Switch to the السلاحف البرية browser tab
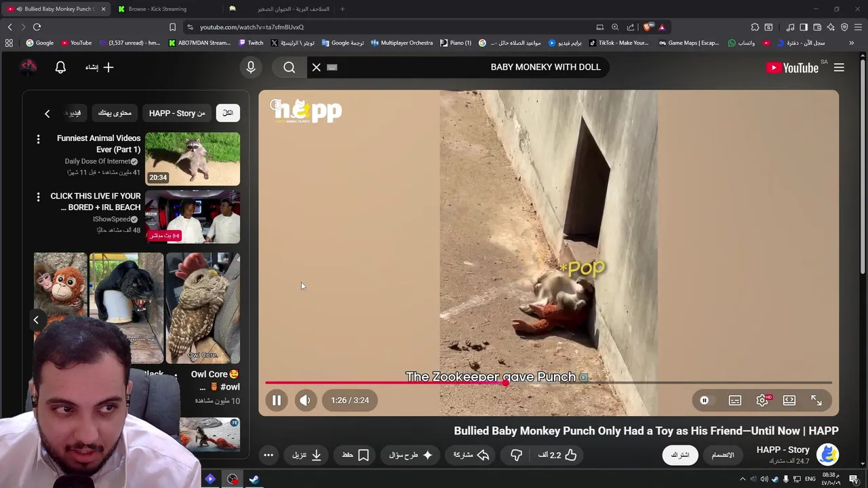The width and height of the screenshot is (868, 488). pos(281,9)
